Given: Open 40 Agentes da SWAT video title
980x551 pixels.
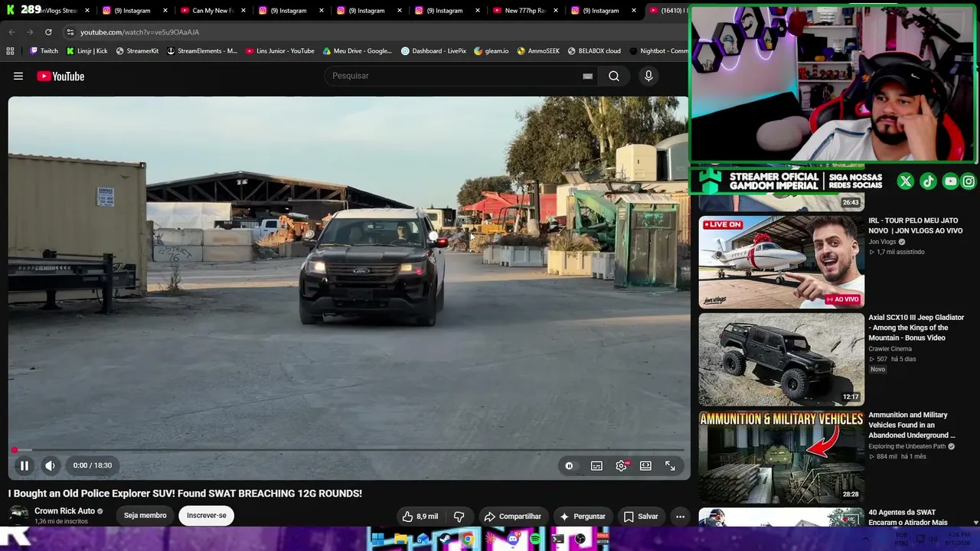Looking at the screenshot, I should pos(908,517).
